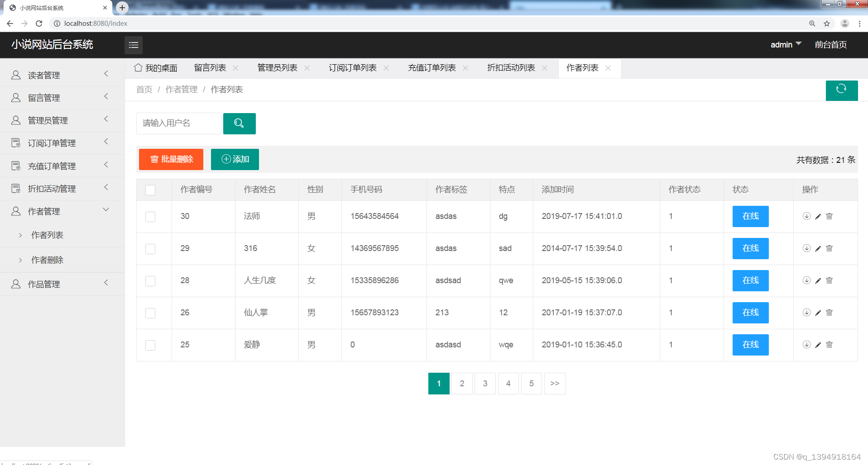Expand the 折扣活动管理 sidebar menu
868x465 pixels.
click(x=62, y=189)
